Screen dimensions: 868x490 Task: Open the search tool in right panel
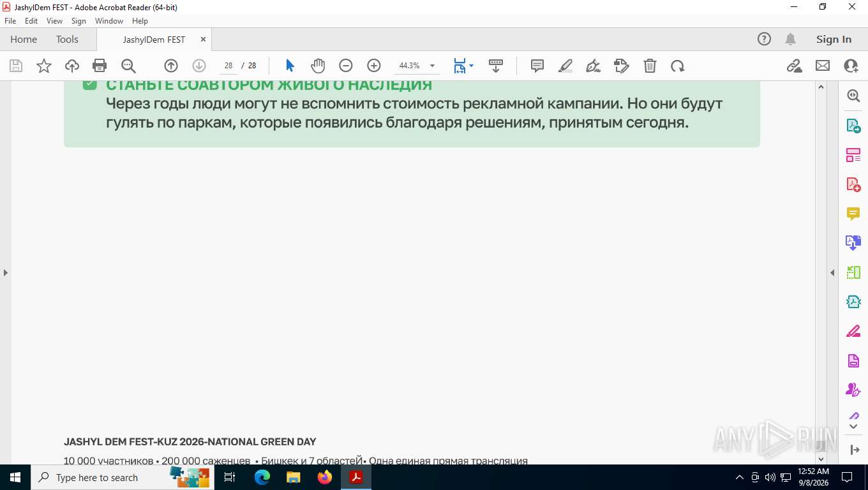pyautogui.click(x=853, y=96)
